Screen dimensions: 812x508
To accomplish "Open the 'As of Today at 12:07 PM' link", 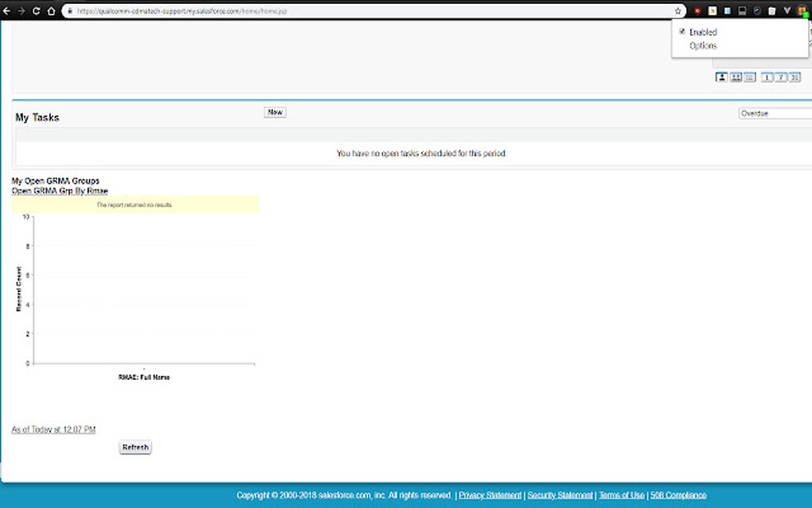I will pyautogui.click(x=53, y=429).
